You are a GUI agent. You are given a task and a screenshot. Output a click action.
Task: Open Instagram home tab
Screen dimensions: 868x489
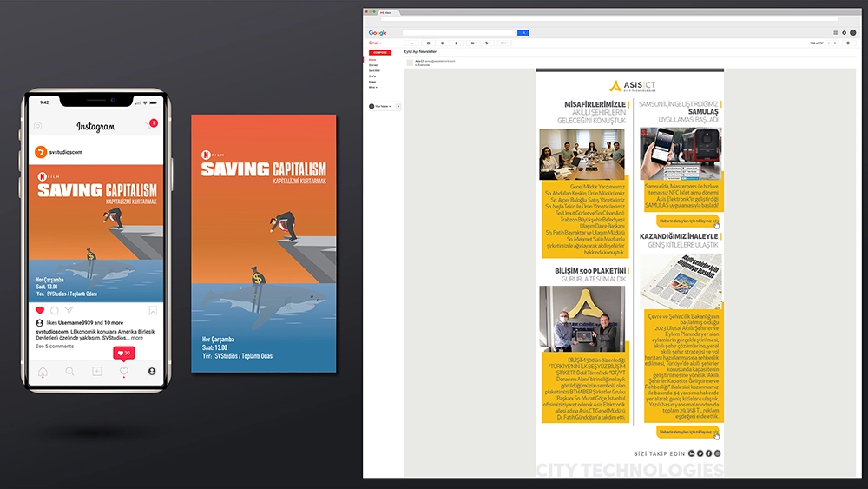pos(42,372)
